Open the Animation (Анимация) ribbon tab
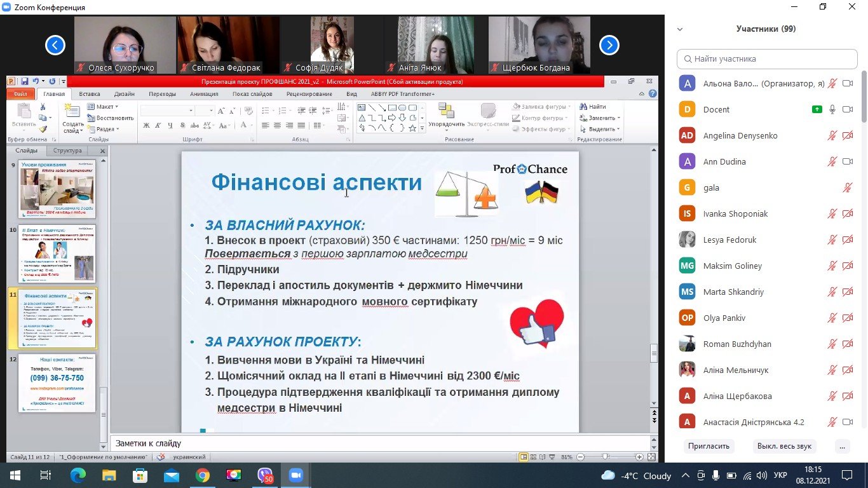Image resolution: width=868 pixels, height=488 pixels. coord(203,94)
